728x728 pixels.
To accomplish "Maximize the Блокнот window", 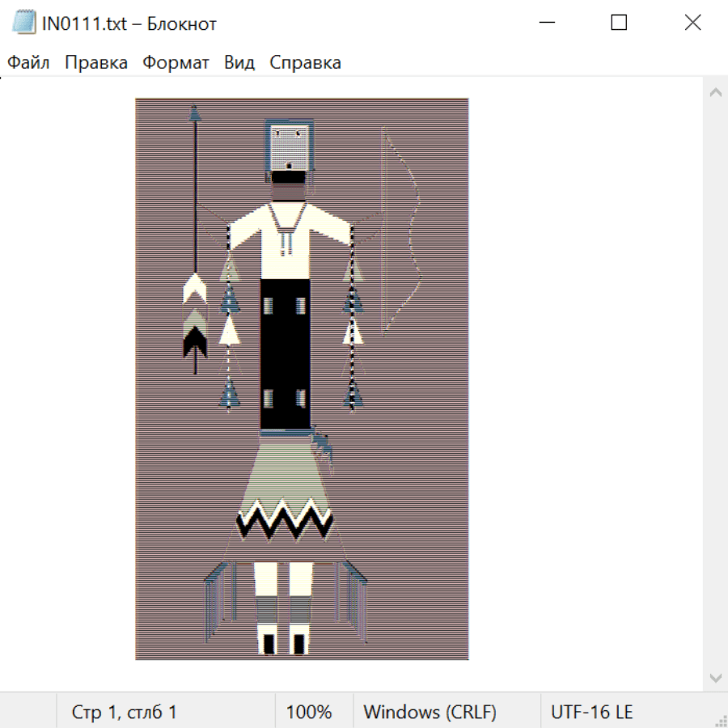I will (619, 23).
